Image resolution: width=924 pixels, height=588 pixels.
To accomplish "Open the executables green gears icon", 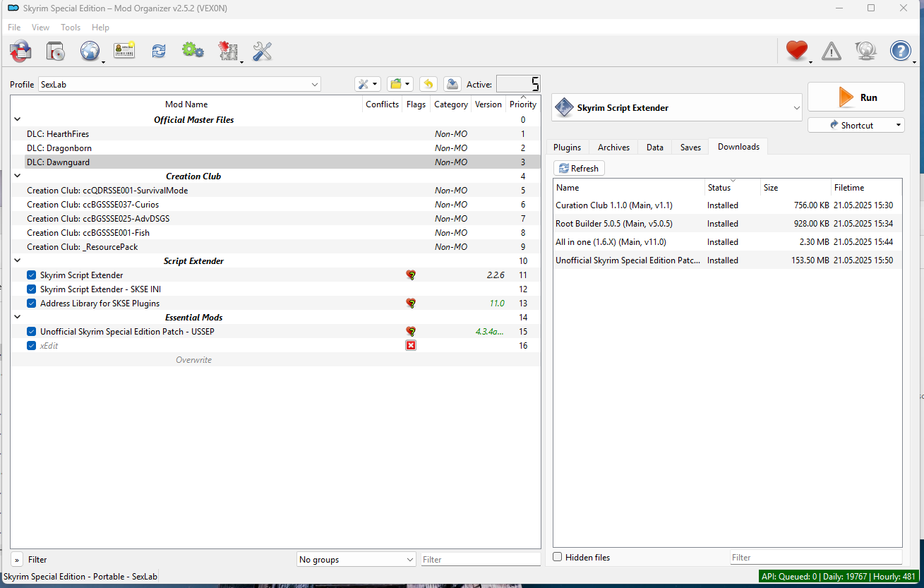I will click(x=193, y=51).
